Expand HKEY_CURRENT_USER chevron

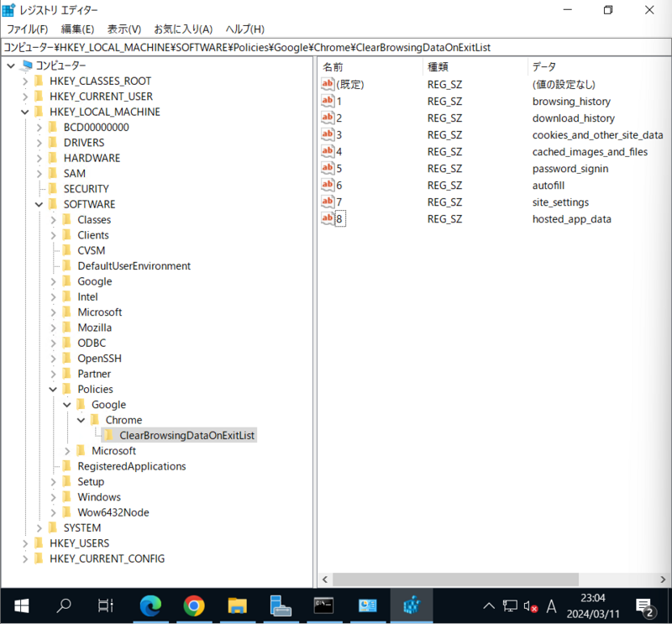(25, 97)
